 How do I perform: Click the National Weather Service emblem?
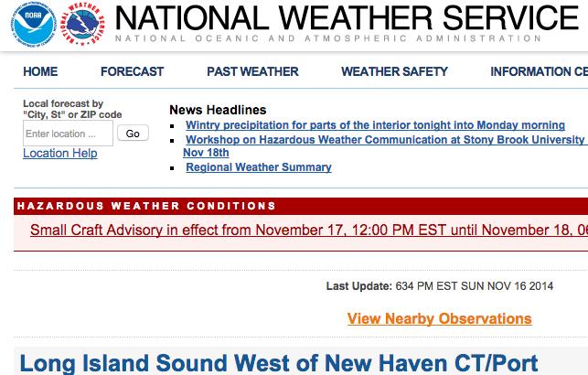coord(82,25)
